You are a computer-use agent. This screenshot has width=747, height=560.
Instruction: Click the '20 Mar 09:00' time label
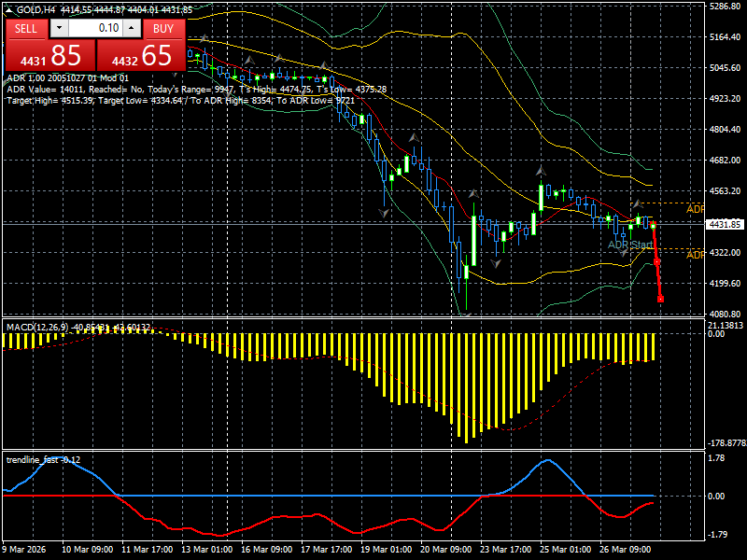click(446, 549)
